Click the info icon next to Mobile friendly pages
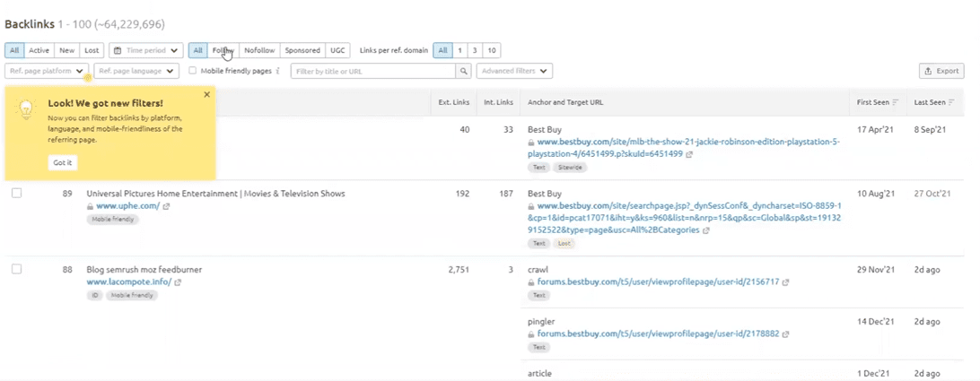The height and width of the screenshot is (381, 980). [278, 71]
